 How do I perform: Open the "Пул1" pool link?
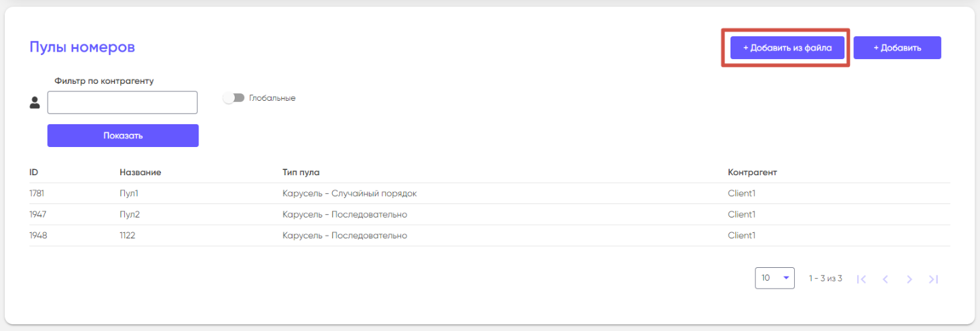tap(129, 193)
